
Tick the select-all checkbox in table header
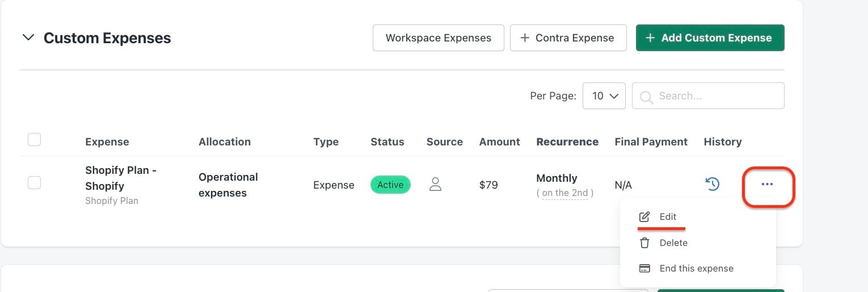34,139
